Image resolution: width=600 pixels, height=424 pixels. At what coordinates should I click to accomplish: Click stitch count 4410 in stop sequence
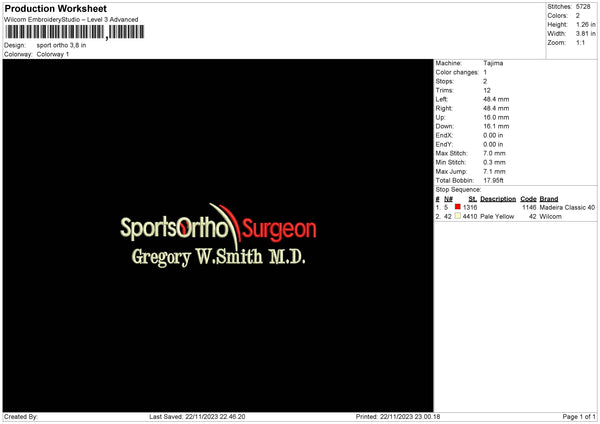click(470, 217)
